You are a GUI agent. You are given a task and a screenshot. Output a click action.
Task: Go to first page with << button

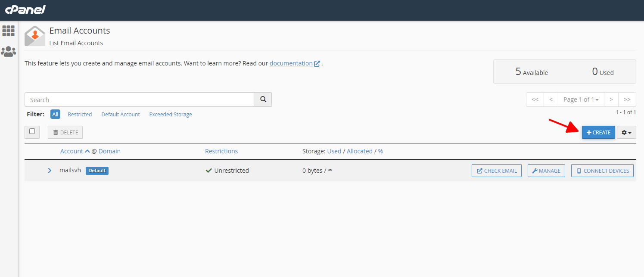535,100
